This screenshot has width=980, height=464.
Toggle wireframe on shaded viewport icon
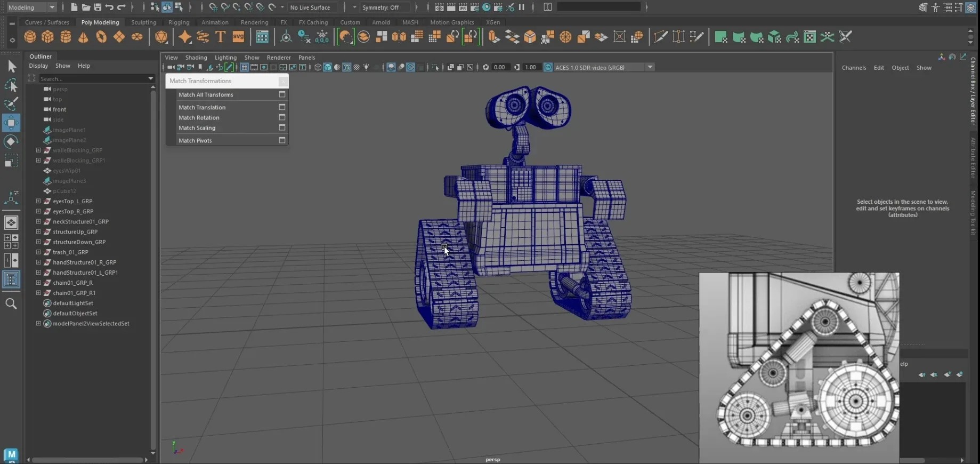[347, 67]
